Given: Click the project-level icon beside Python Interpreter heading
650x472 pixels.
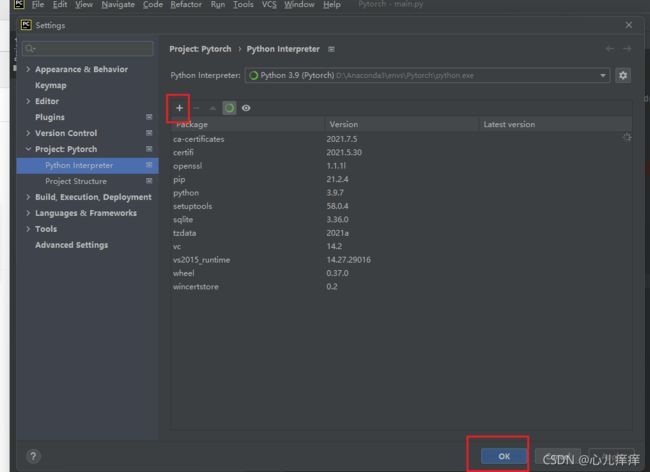Looking at the screenshot, I should [331, 49].
